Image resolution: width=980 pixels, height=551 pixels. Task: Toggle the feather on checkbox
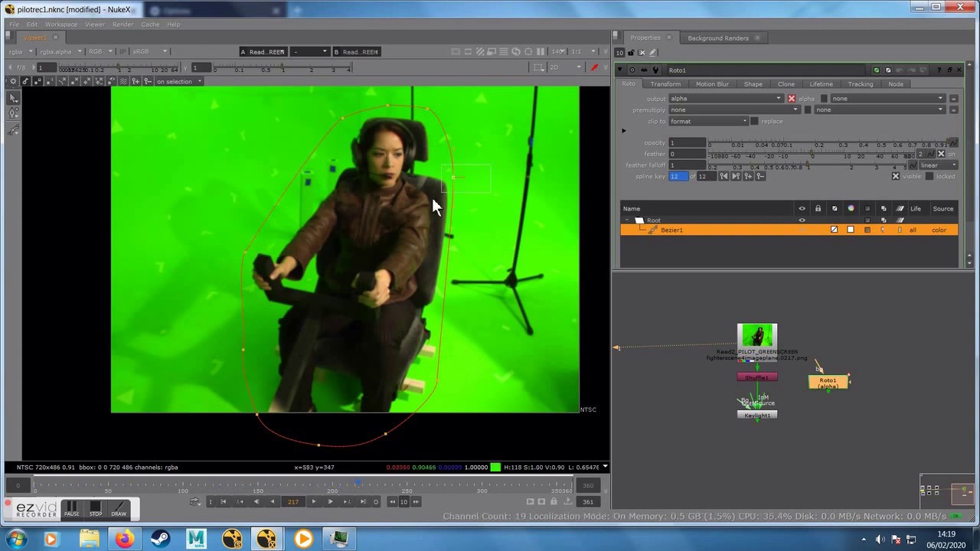(941, 155)
